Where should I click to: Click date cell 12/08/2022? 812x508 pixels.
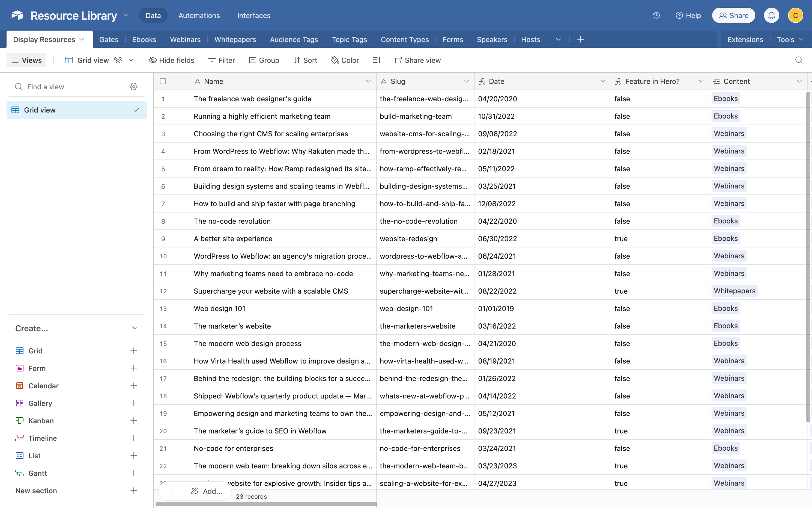tap(543, 203)
